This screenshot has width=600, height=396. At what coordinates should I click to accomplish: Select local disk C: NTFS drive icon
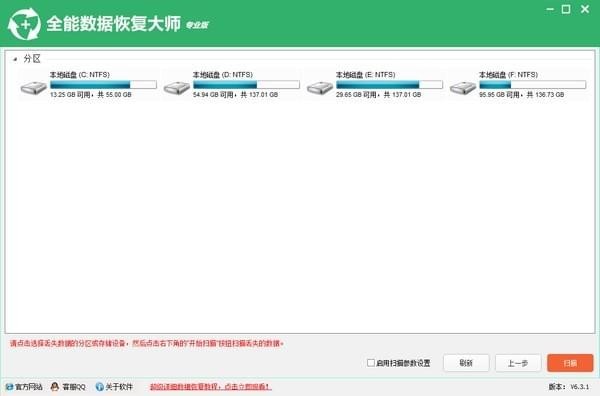33,88
